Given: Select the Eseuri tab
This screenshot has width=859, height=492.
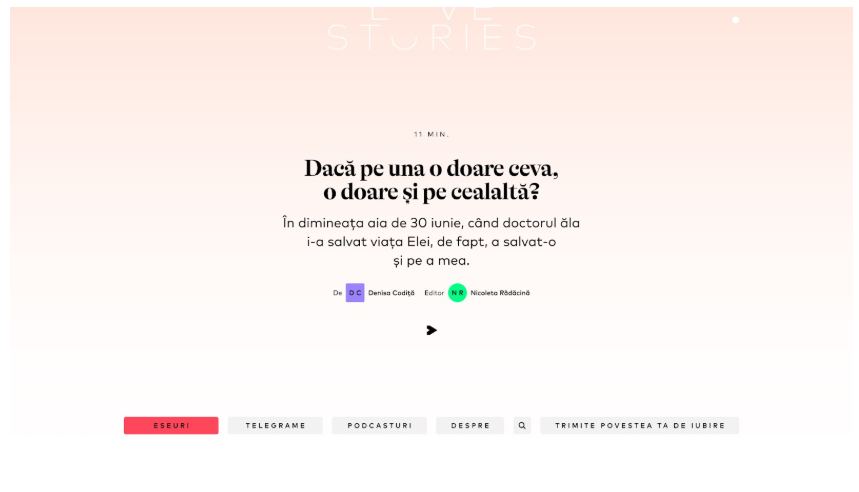Looking at the screenshot, I should (171, 426).
